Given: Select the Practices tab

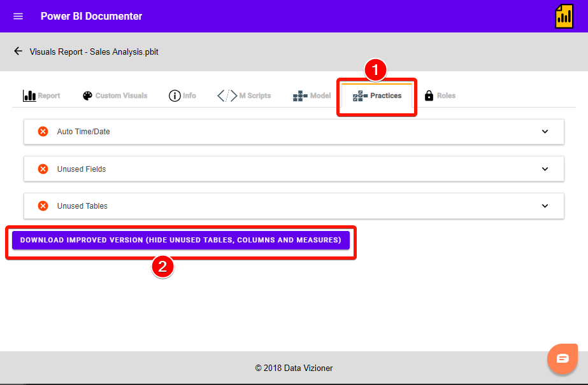Looking at the screenshot, I should (377, 95).
